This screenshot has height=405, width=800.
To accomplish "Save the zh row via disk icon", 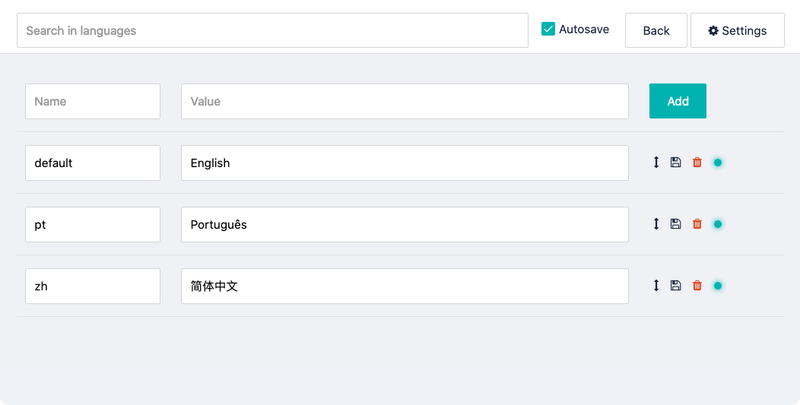I will [x=676, y=286].
